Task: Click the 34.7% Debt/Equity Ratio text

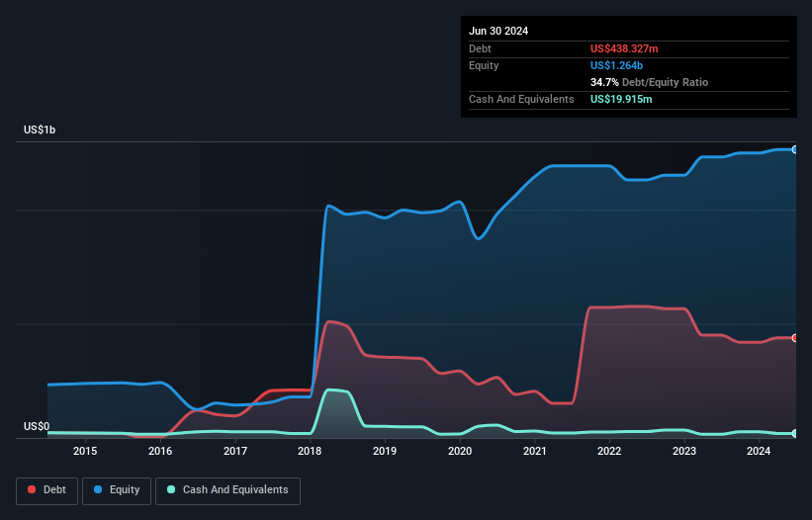Action: point(649,82)
